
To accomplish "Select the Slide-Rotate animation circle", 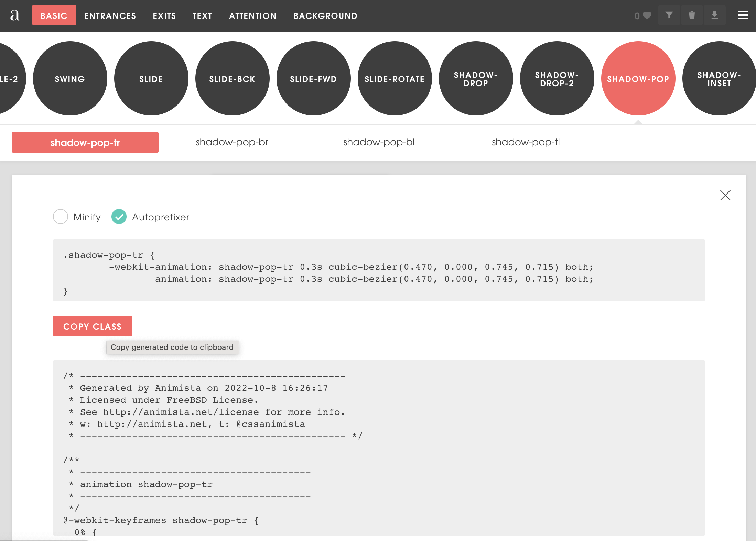I will [x=395, y=79].
